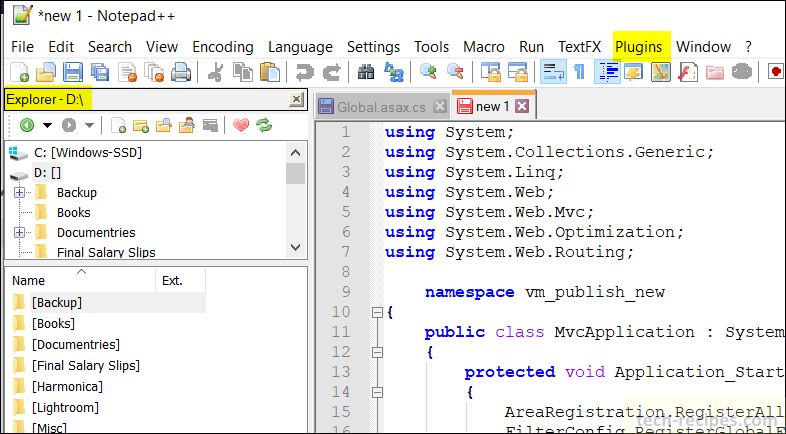Viewport: 786px width, 434px height.
Task: Open the Explorer back-history dropdown arrow
Action: [x=47, y=125]
